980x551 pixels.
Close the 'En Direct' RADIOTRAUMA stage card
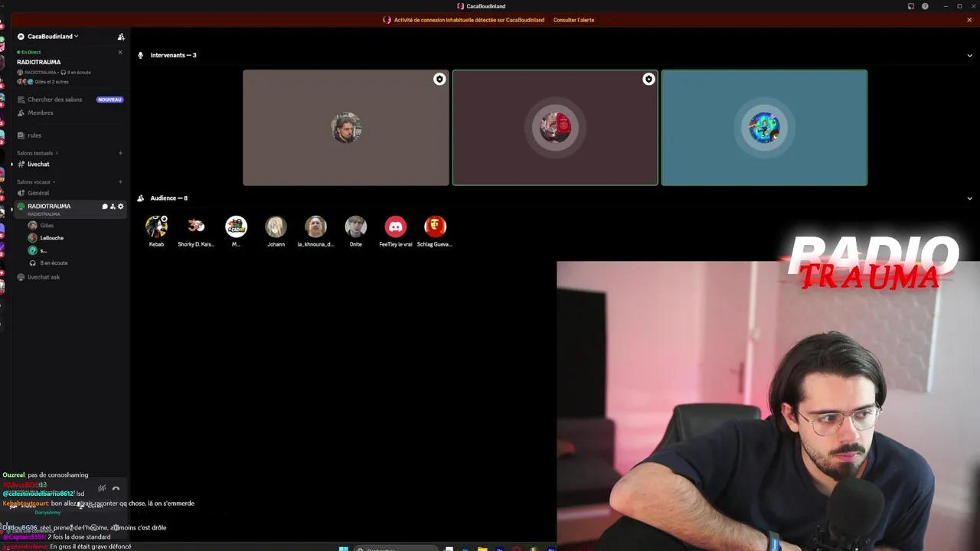pyautogui.click(x=120, y=52)
